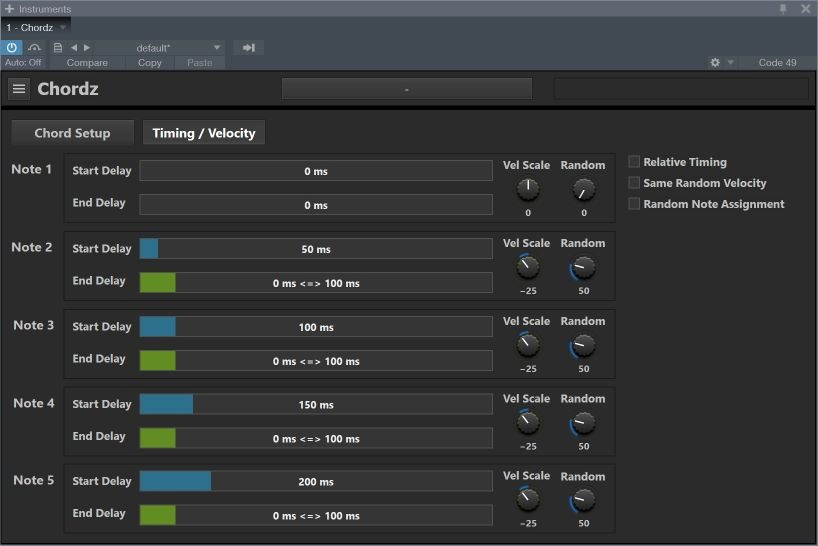The image size is (818, 546).
Task: Open the default preset dropdown
Action: 159,48
